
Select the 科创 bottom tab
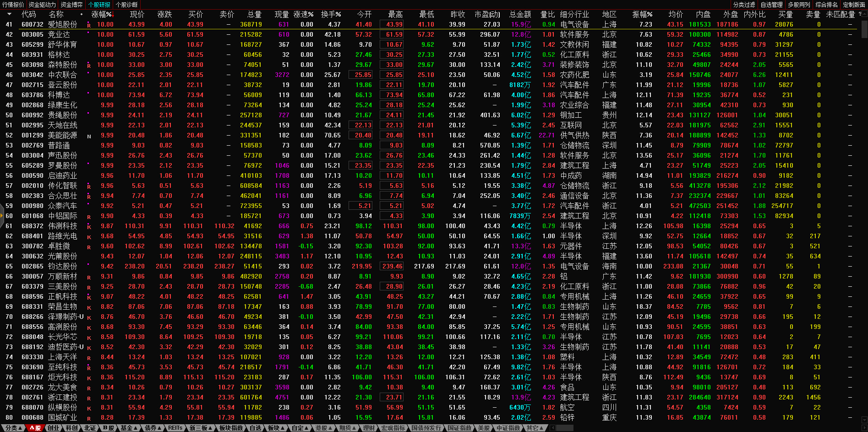[x=72, y=428]
